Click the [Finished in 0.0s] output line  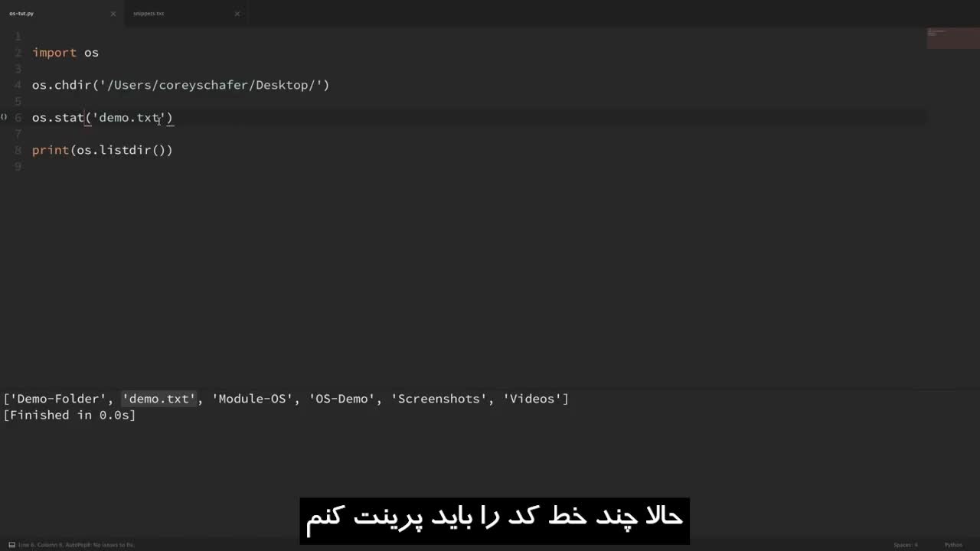click(x=69, y=415)
